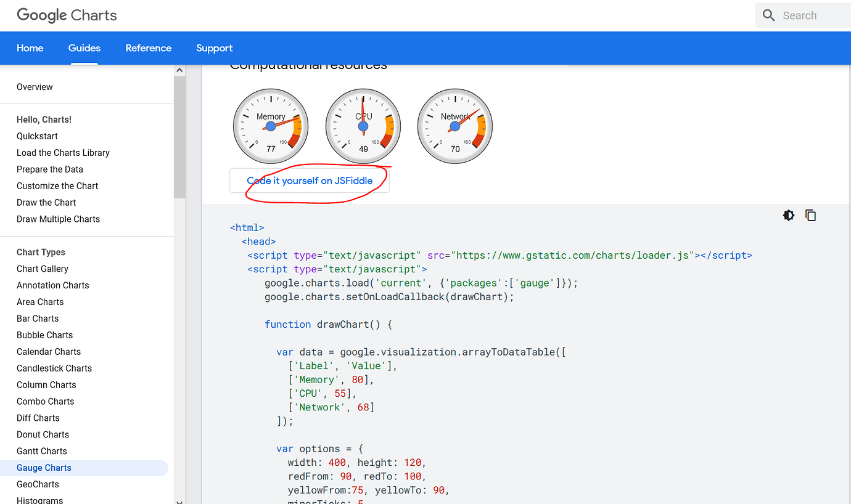Open the Support tab
This screenshot has width=851, height=504.
pyautogui.click(x=214, y=48)
